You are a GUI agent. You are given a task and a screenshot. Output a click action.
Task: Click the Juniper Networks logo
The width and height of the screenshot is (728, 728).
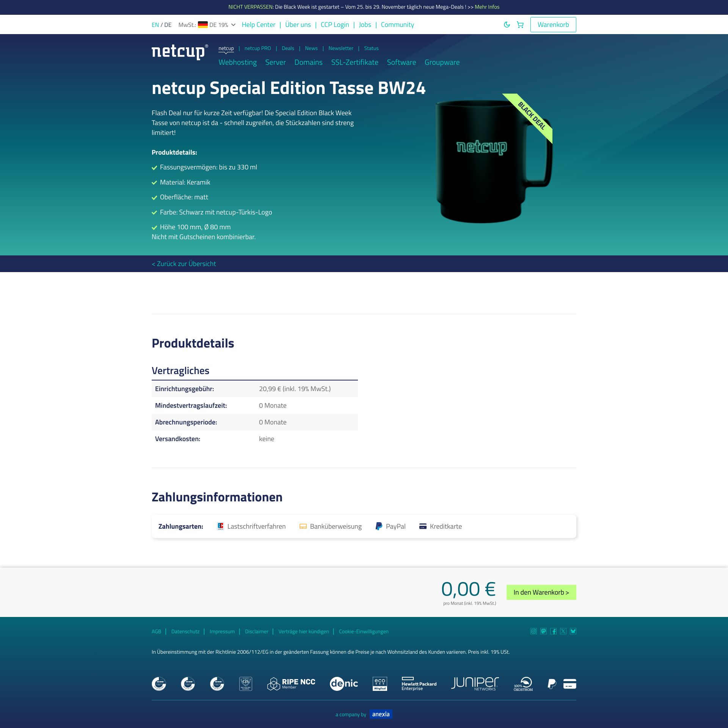coord(475,684)
